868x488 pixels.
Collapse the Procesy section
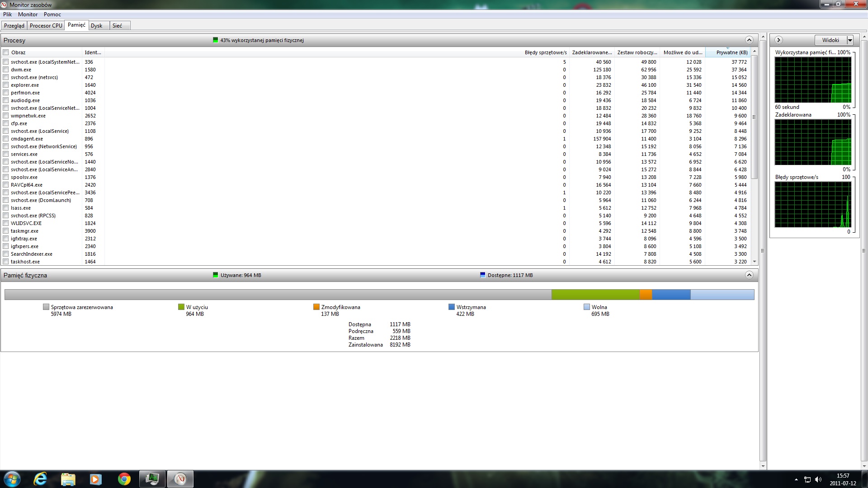click(749, 40)
